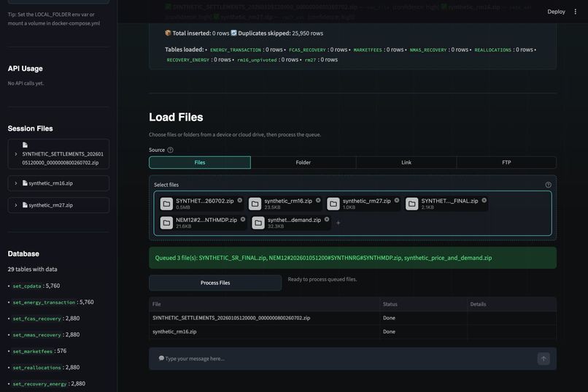Click the plus icon to add more files

[x=338, y=223]
